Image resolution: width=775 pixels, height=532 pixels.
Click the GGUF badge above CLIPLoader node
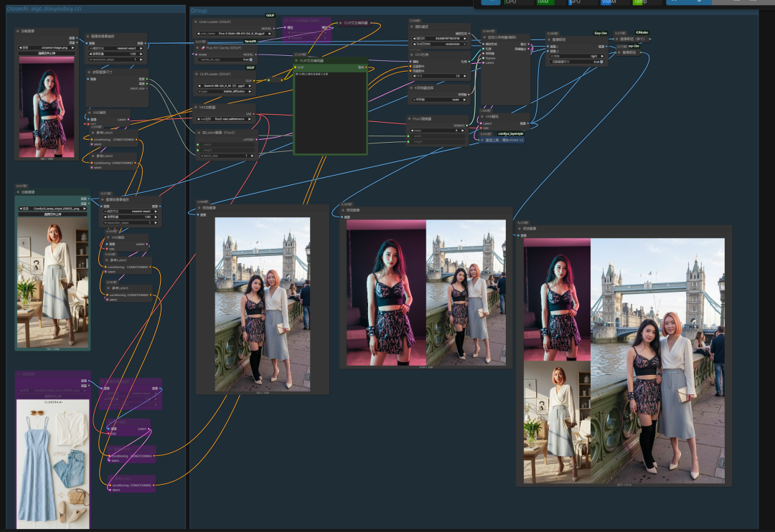click(250, 67)
